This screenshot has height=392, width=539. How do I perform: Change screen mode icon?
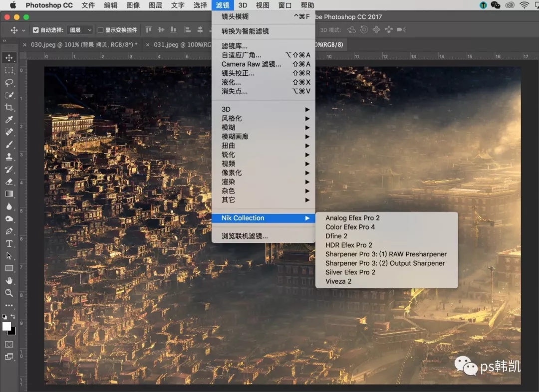pos(9,357)
